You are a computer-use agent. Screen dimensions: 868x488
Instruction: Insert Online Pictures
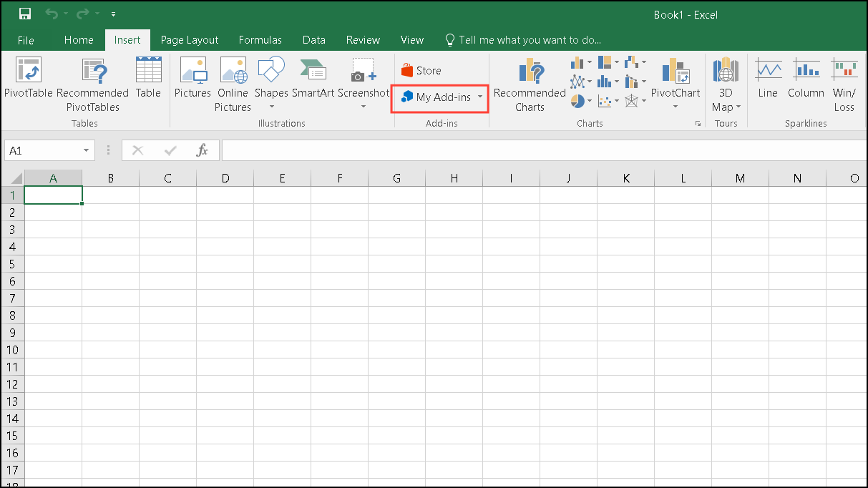coord(233,84)
